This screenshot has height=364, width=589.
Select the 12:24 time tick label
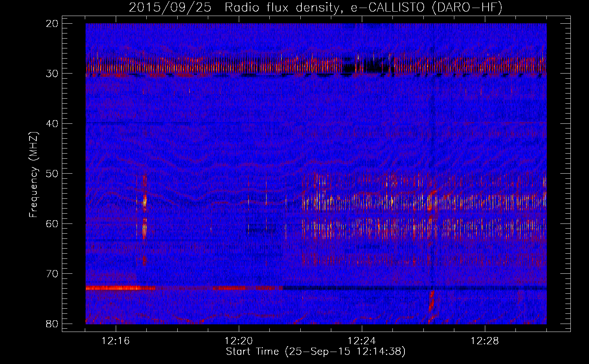tap(362, 341)
